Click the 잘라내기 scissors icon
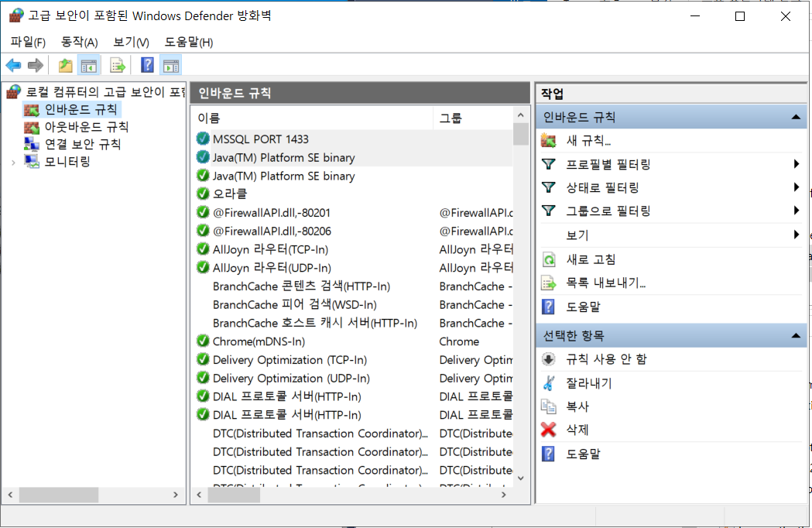812x528 pixels. tap(548, 383)
